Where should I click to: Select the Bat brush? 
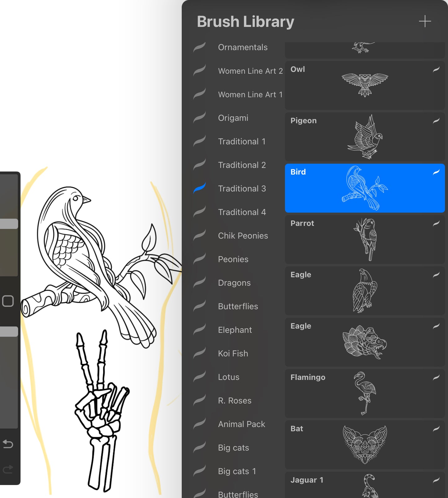click(365, 445)
